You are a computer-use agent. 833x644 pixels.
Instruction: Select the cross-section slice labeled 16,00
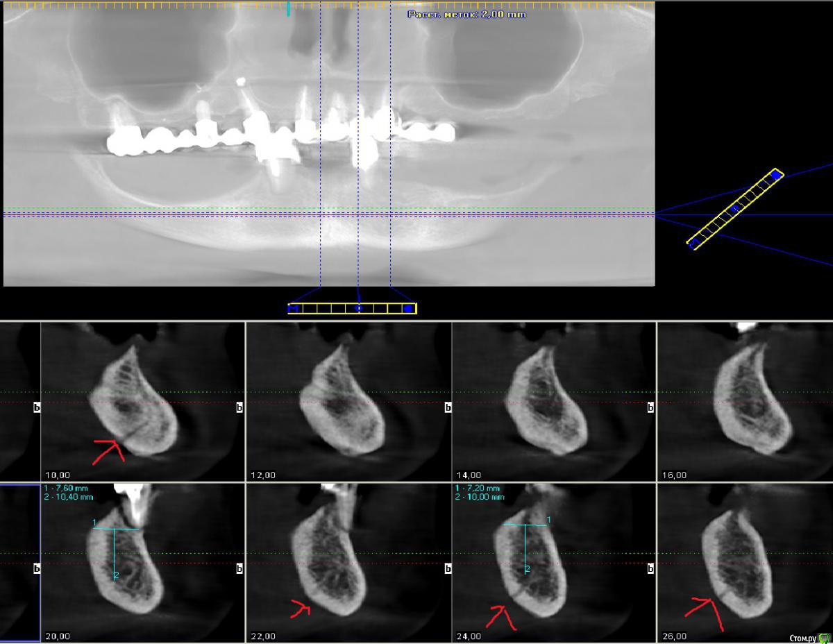pos(744,401)
